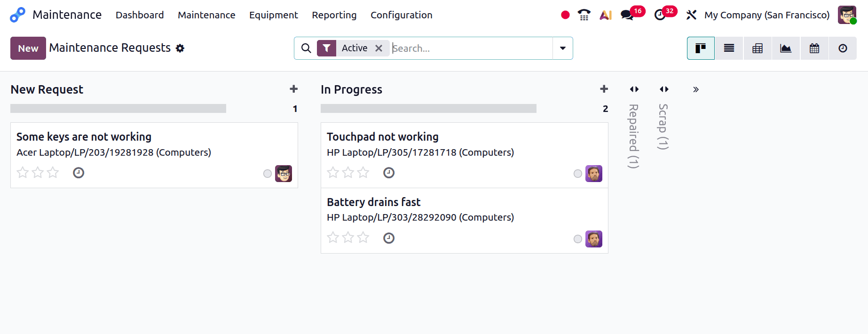The height and width of the screenshot is (334, 868).
Task: Switch to Pivot table view
Action: [x=758, y=48]
